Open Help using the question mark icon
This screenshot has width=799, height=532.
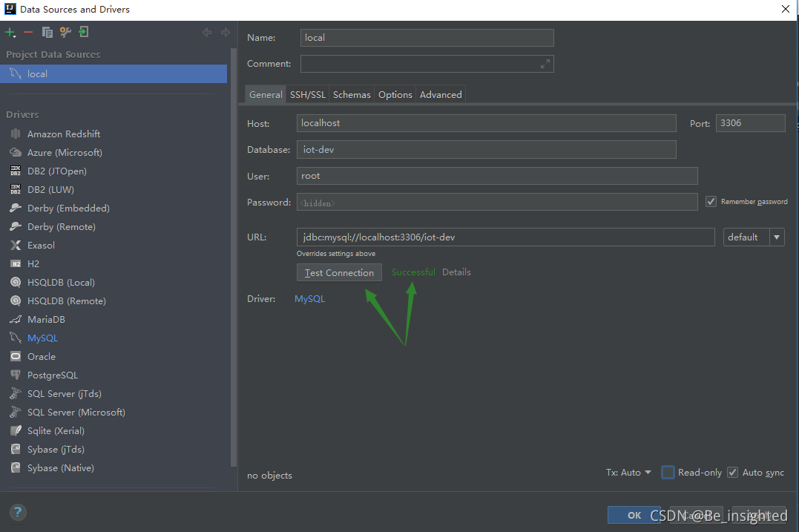point(17,512)
